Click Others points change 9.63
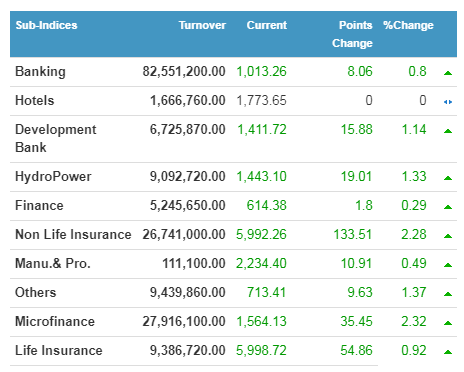464x372 pixels. pyautogui.click(x=360, y=292)
